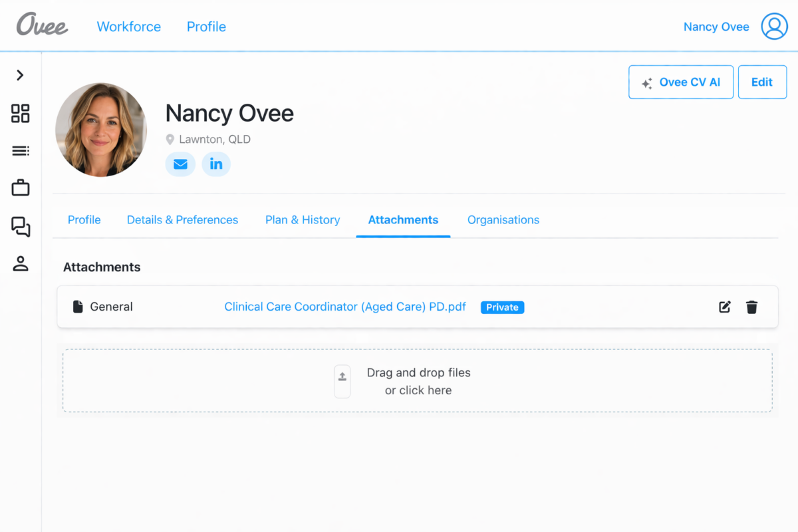
Task: Click the user account avatar icon
Action: [x=774, y=27]
